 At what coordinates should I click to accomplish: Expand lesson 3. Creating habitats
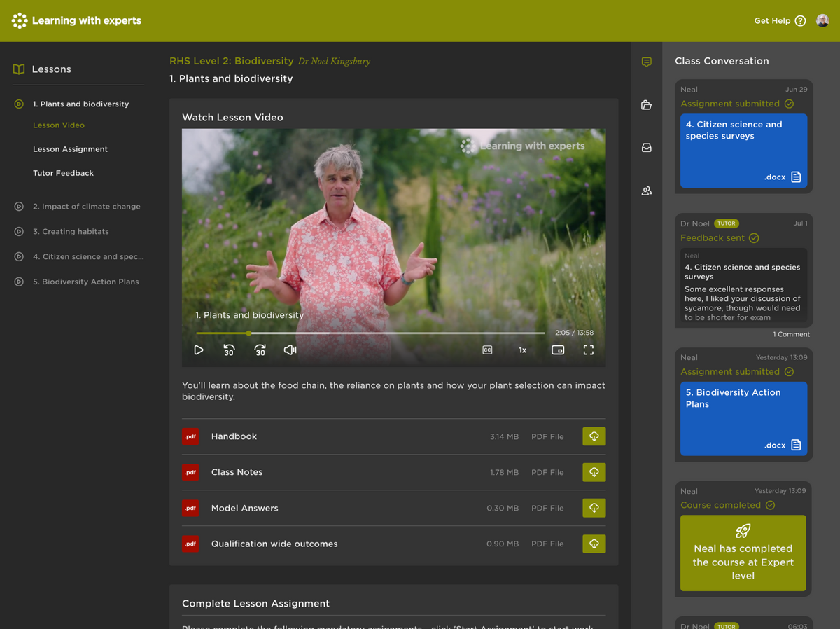71,231
